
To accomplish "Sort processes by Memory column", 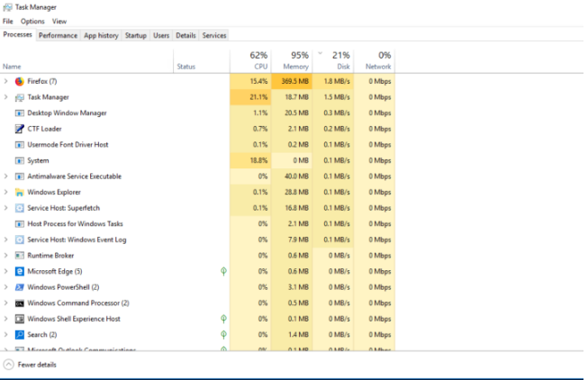I will 292,60.
